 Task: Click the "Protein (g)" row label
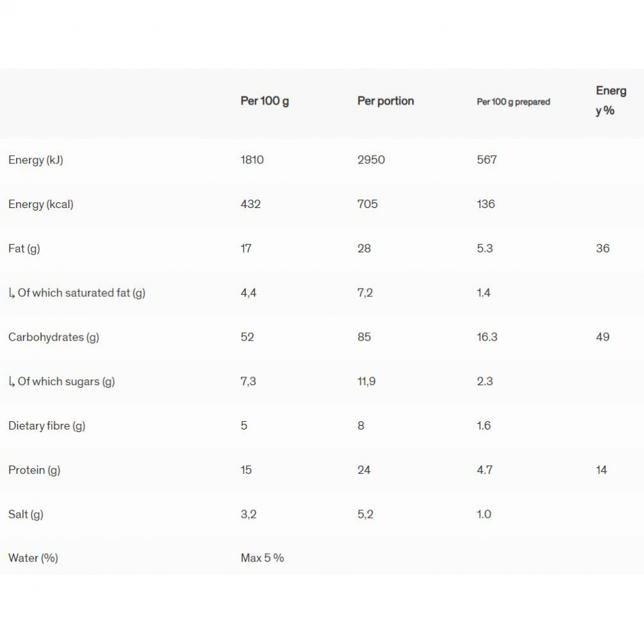tap(34, 470)
